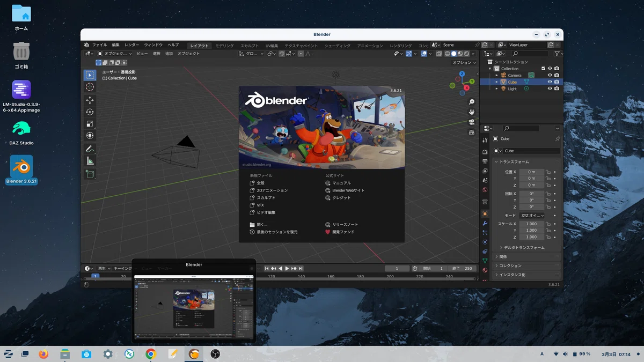Screen dimensions: 644x362
Task: Open the Modifier properties wrench tab
Action: click(x=485, y=223)
